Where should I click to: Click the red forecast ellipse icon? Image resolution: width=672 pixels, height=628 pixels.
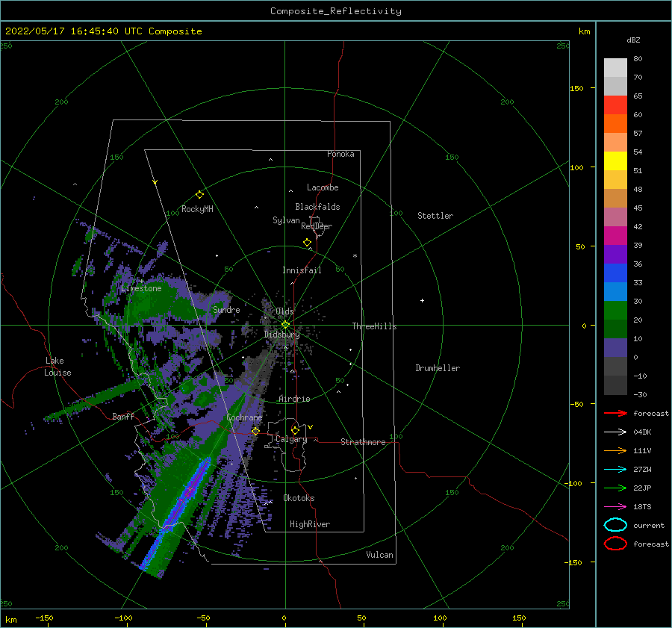coord(615,544)
